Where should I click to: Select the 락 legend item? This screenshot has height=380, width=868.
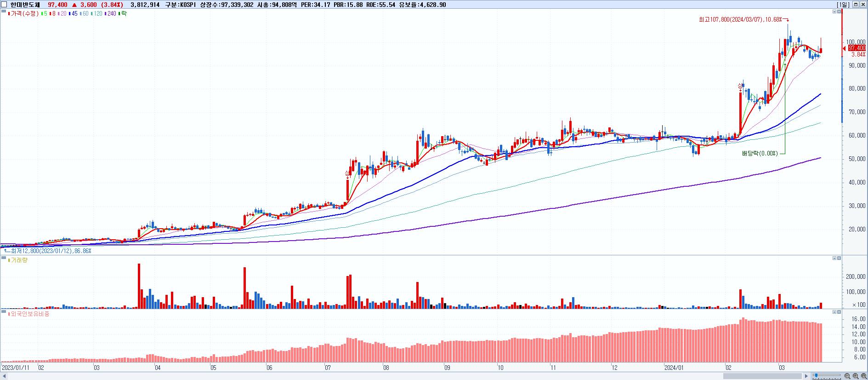(123, 14)
